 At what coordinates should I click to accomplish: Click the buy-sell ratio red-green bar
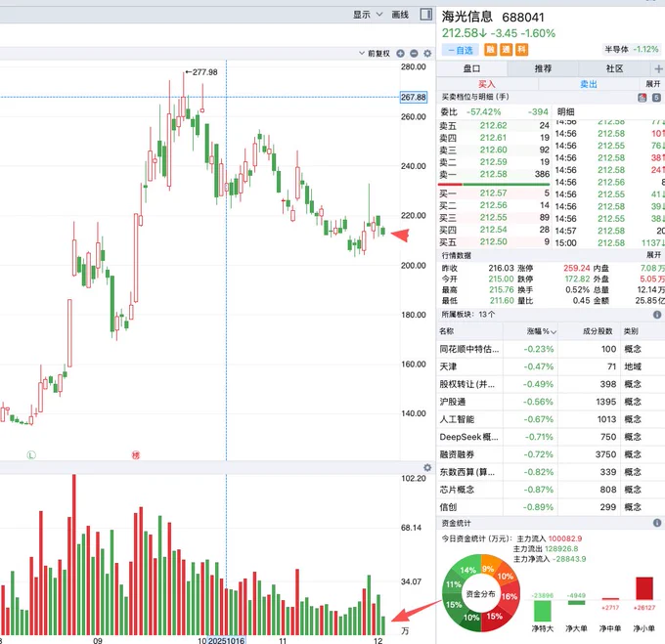(x=494, y=185)
